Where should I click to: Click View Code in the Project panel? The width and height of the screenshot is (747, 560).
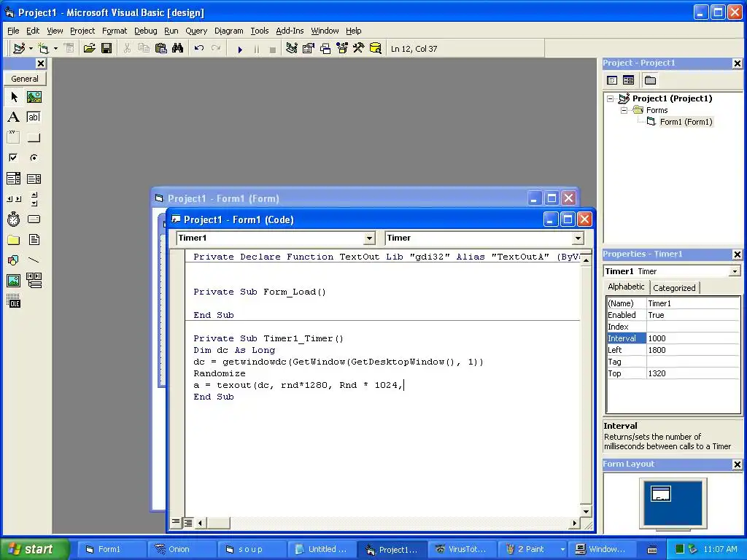coord(612,80)
